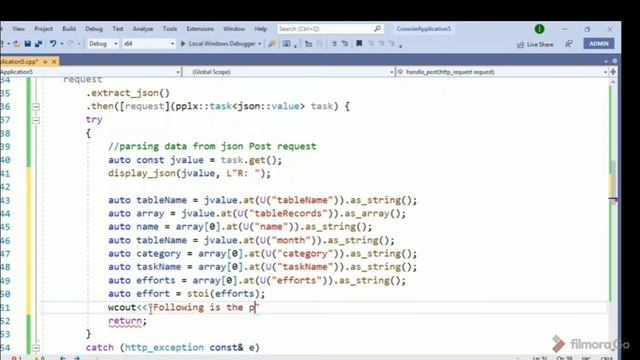Open the Extensions menu
The height and width of the screenshot is (360, 640).
pos(200,29)
